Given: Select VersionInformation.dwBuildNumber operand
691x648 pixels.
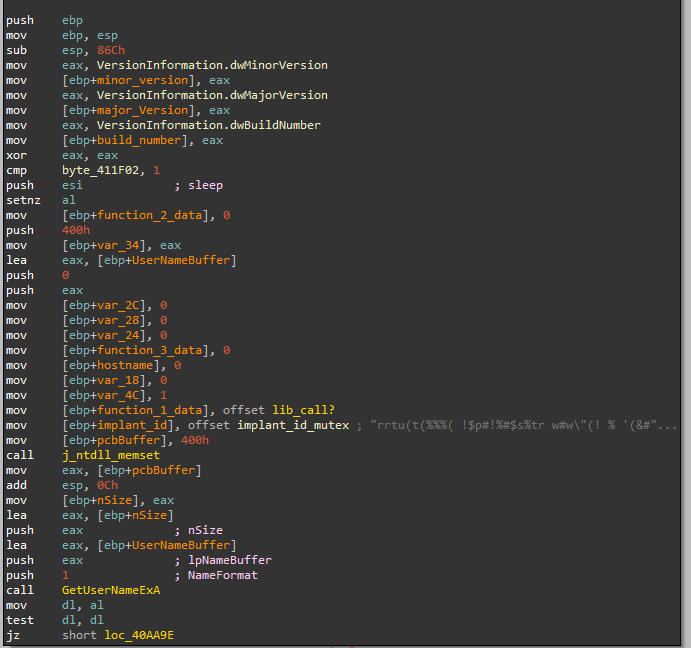Looking at the screenshot, I should [209, 126].
